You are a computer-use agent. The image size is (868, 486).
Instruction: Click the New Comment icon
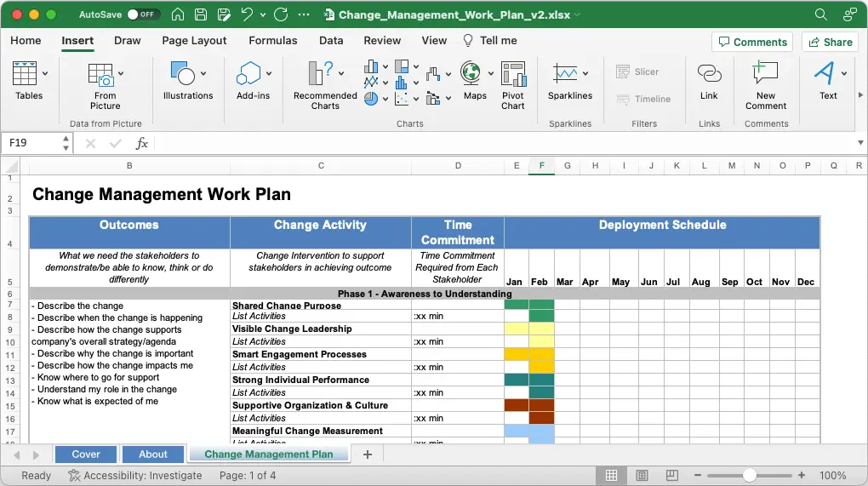tap(765, 73)
